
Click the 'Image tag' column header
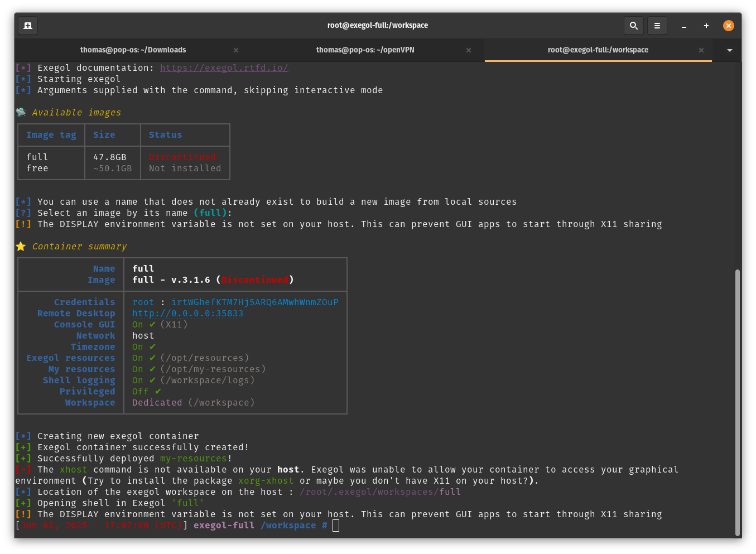coord(51,135)
